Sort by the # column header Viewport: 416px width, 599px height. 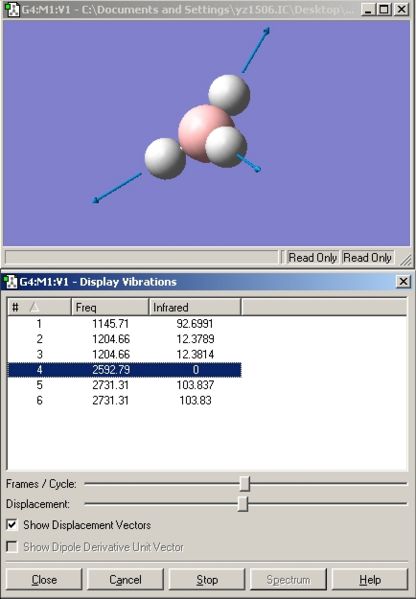pos(40,307)
